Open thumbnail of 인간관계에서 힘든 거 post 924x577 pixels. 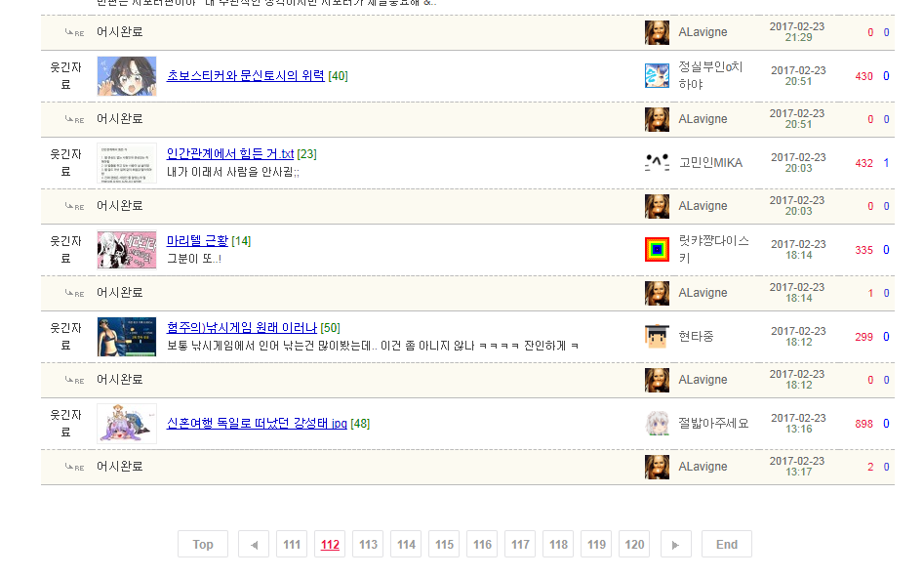[x=126, y=163]
